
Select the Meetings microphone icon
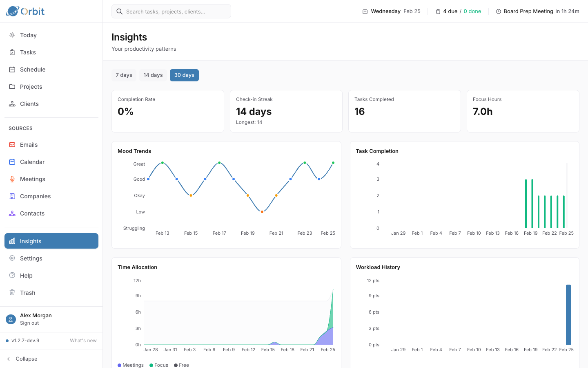pos(13,179)
